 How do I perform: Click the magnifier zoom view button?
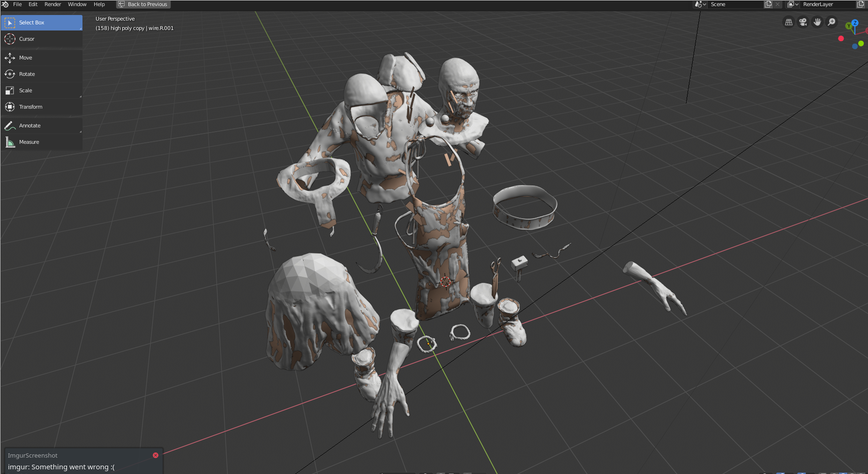[831, 22]
